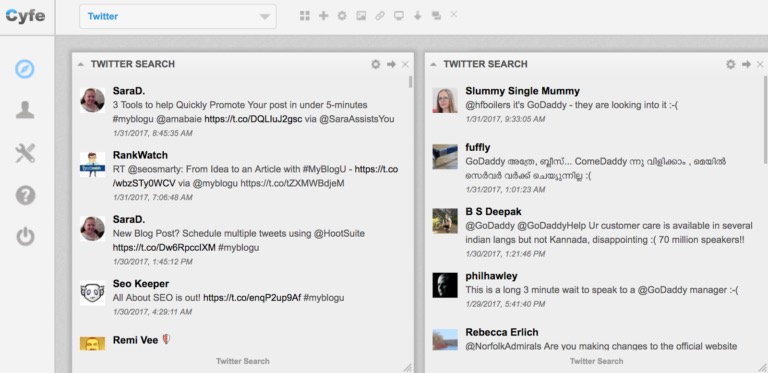Open the dashboards grid icon in toolbar
768x373 pixels.
click(305, 16)
